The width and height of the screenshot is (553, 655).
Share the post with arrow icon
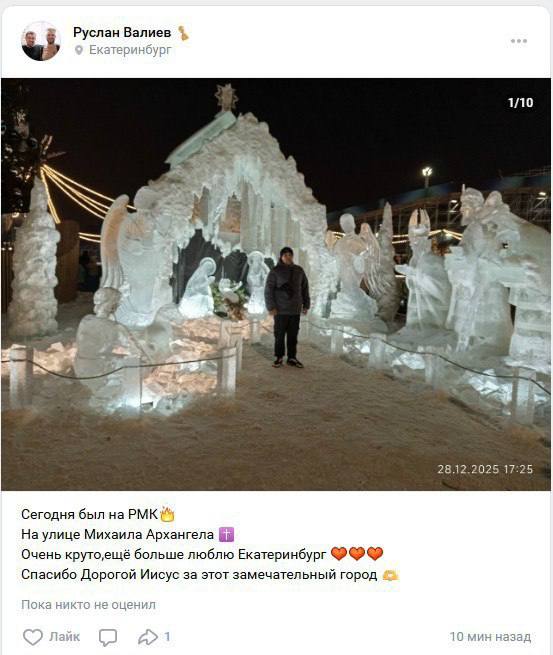[x=148, y=637]
